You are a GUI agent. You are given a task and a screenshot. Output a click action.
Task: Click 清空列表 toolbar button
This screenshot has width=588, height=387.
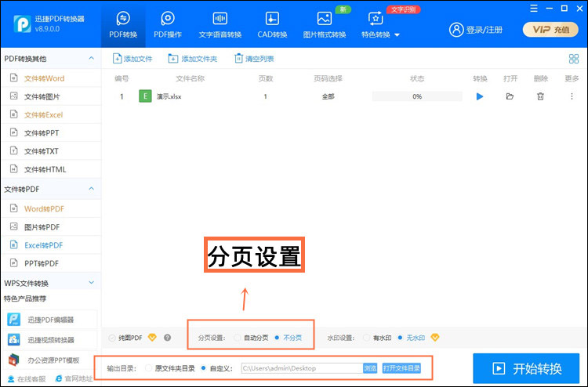coord(254,59)
